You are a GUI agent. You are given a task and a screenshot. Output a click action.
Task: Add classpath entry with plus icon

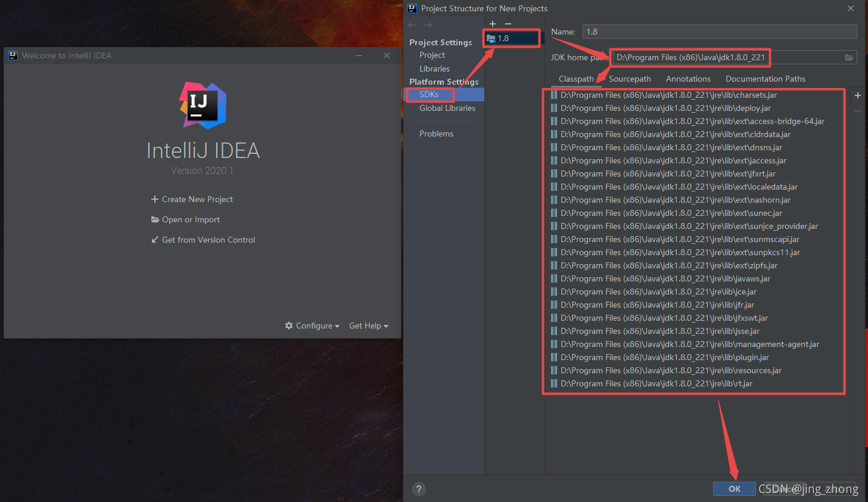pos(858,95)
